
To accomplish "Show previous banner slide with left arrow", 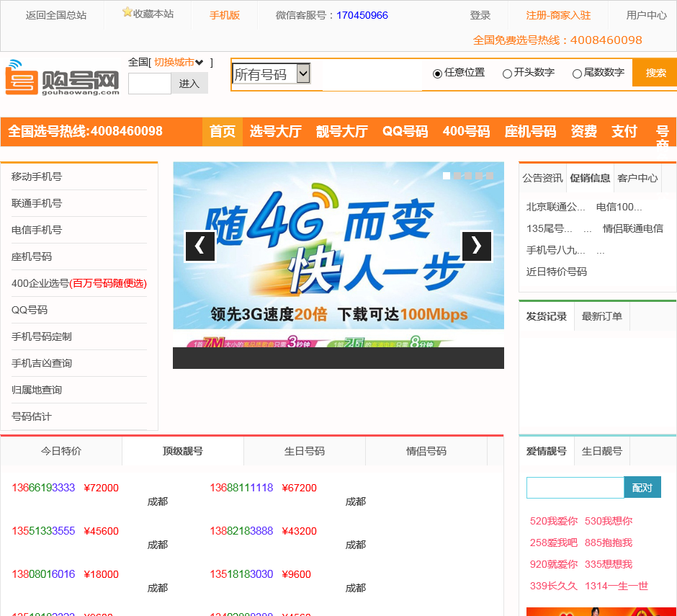I will (200, 246).
